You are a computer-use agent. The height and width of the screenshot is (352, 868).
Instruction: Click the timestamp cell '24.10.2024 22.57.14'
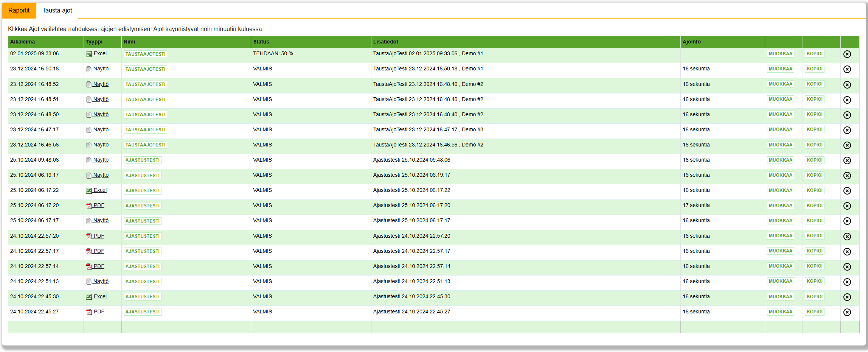coord(34,266)
